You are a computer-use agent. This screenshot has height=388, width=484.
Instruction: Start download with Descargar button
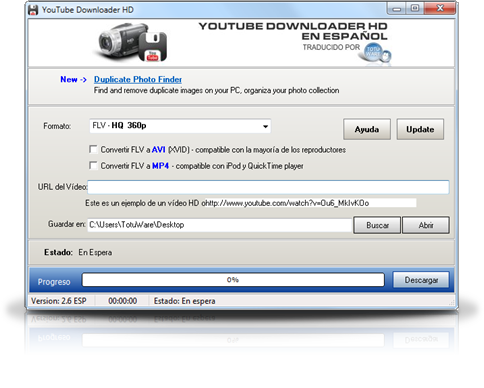click(421, 280)
